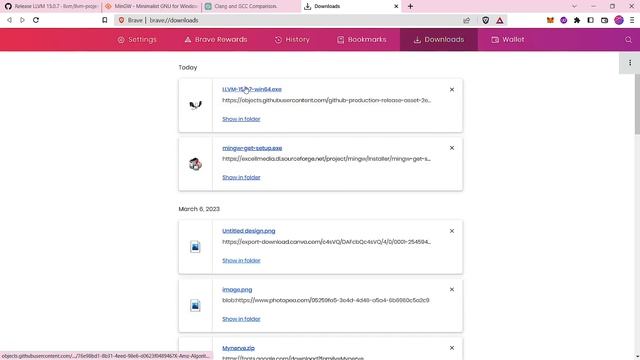Screen dimensions: 640x360
Task: Open the share icon in the address bar
Action: (467, 20)
